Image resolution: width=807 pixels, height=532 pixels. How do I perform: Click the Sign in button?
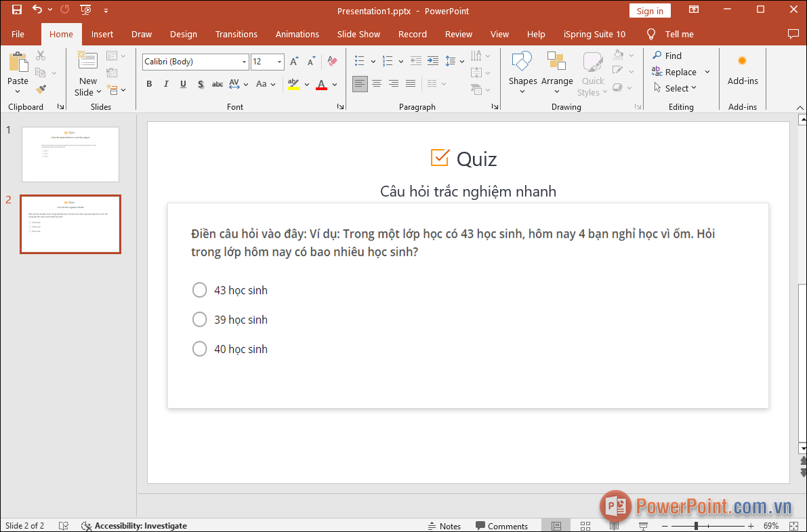pos(650,11)
